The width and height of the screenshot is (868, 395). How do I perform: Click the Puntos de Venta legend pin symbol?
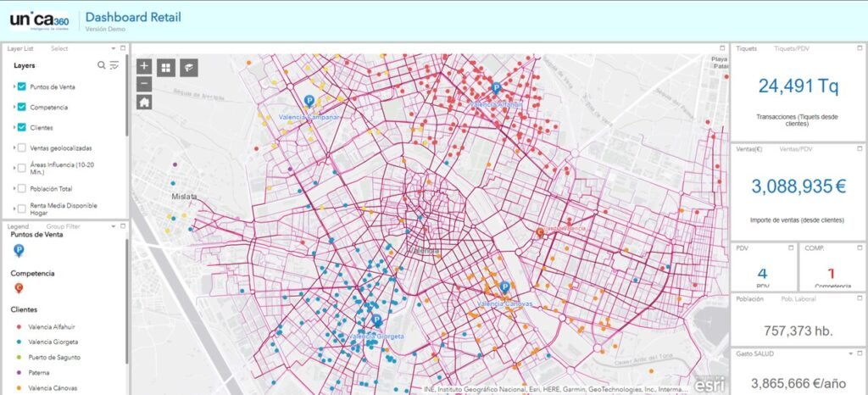tap(19, 251)
